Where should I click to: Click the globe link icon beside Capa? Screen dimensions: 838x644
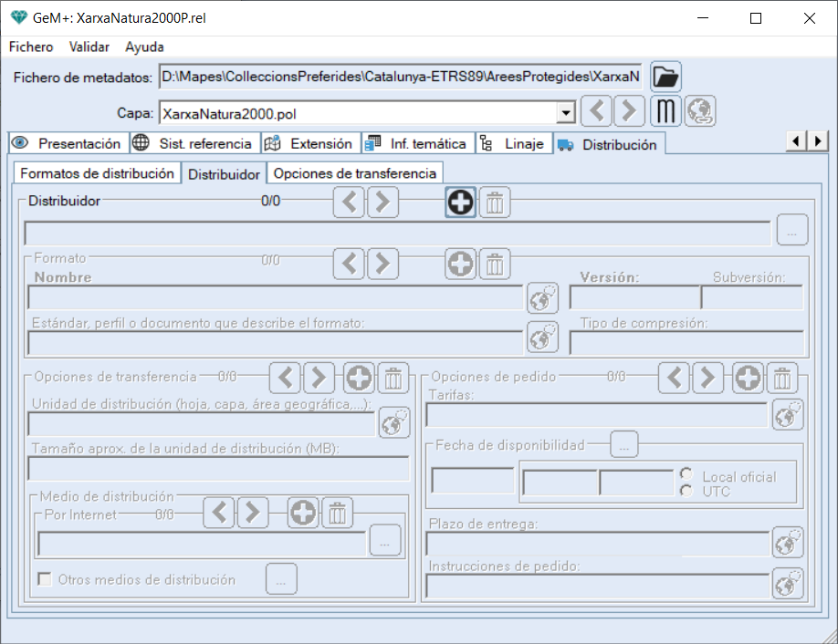pyautogui.click(x=700, y=112)
